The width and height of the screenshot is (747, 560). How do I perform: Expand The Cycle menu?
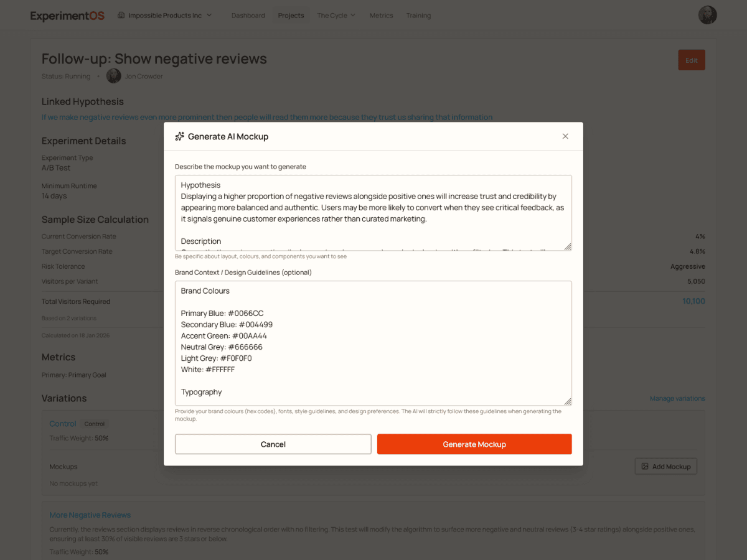[x=336, y=15]
